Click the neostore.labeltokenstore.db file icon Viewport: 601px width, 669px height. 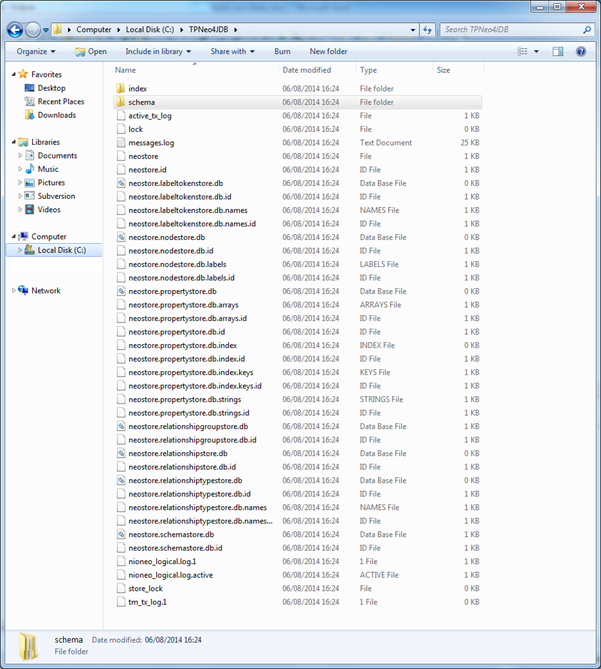121,183
